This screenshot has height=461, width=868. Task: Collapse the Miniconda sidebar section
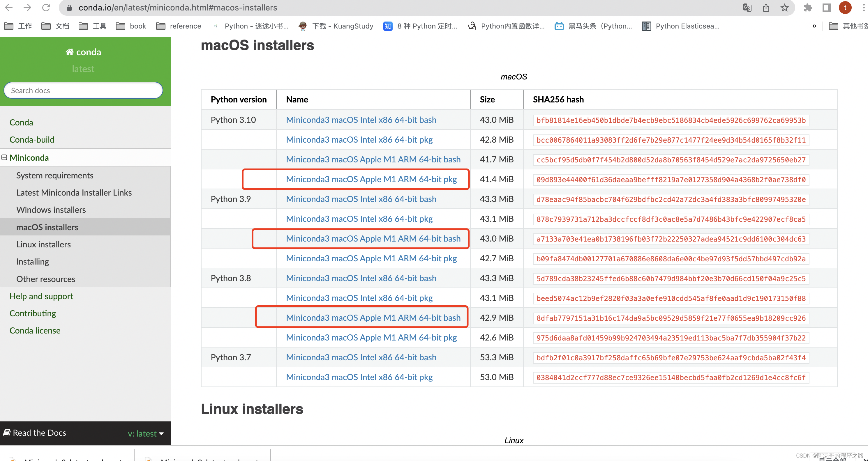[x=4, y=157]
